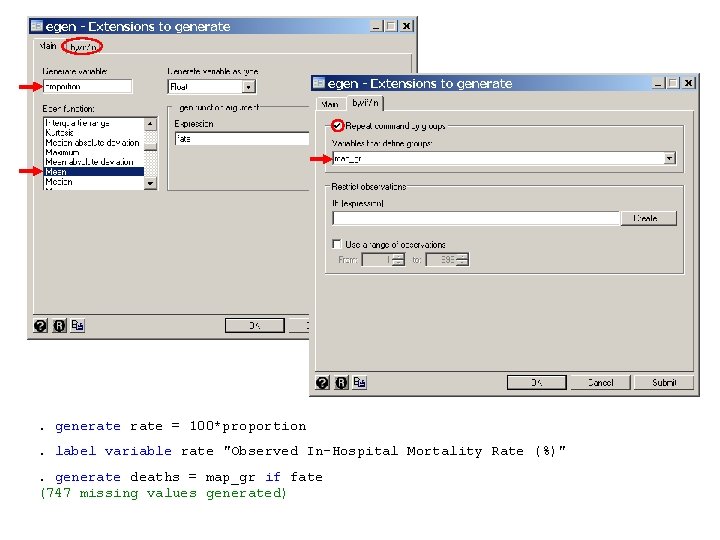Click the reset R icon in the back window
720x540 pixels.
tap(59, 326)
